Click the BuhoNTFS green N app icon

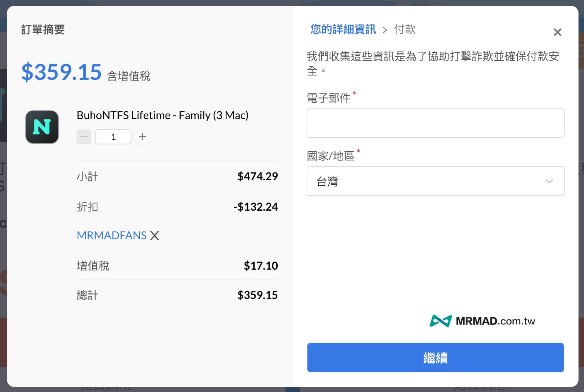[42, 127]
